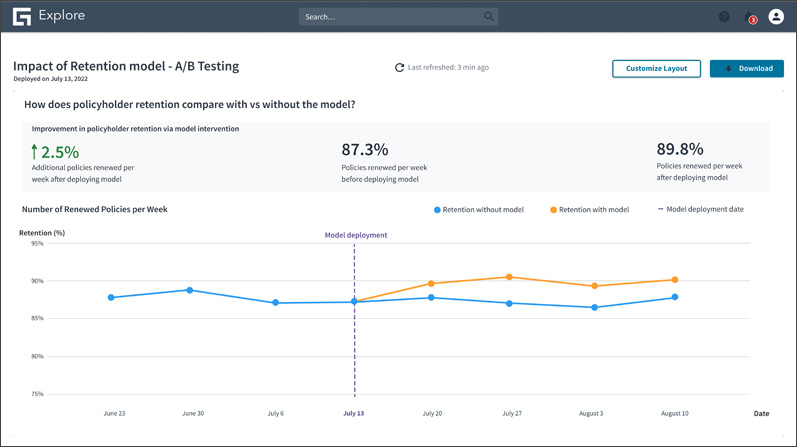Click the July 13 date axis label
Screen dimensions: 797x447
(354, 413)
